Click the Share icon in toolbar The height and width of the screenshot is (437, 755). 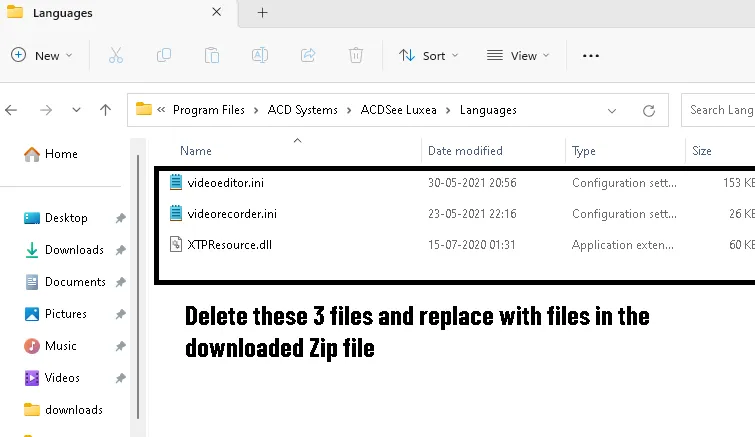tap(308, 56)
